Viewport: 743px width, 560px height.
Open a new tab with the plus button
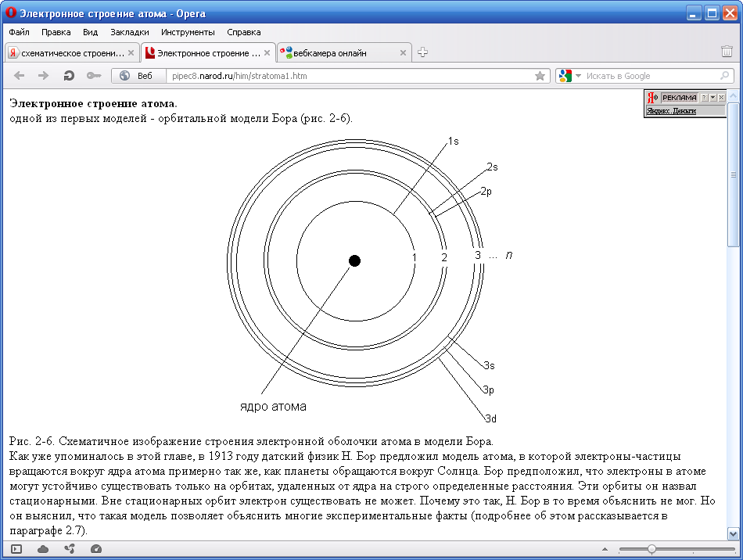point(422,52)
